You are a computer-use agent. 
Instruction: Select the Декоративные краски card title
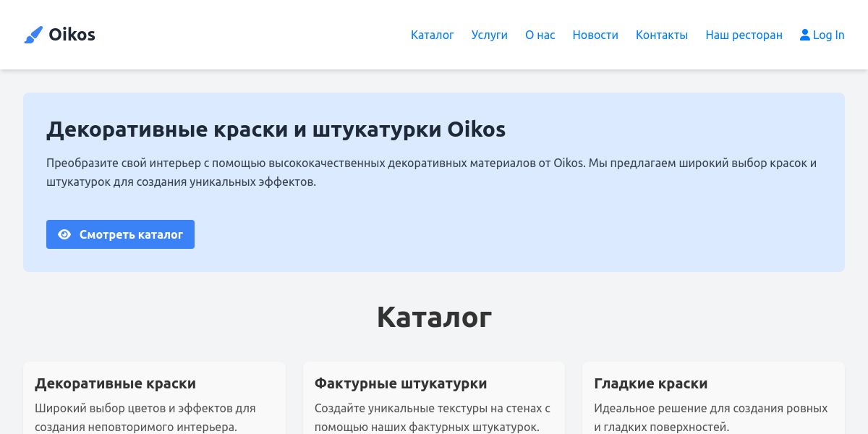click(116, 383)
